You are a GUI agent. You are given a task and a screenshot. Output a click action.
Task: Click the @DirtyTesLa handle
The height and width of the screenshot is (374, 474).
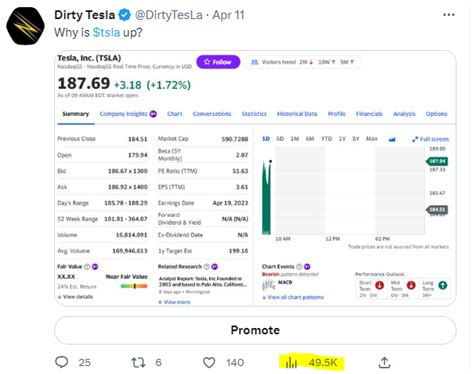[168, 15]
